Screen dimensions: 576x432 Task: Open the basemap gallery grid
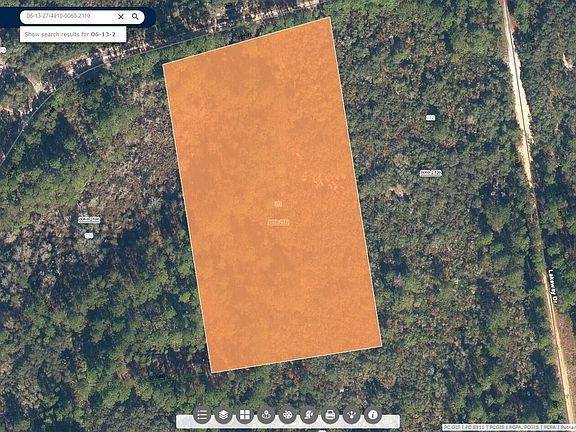tap(245, 415)
